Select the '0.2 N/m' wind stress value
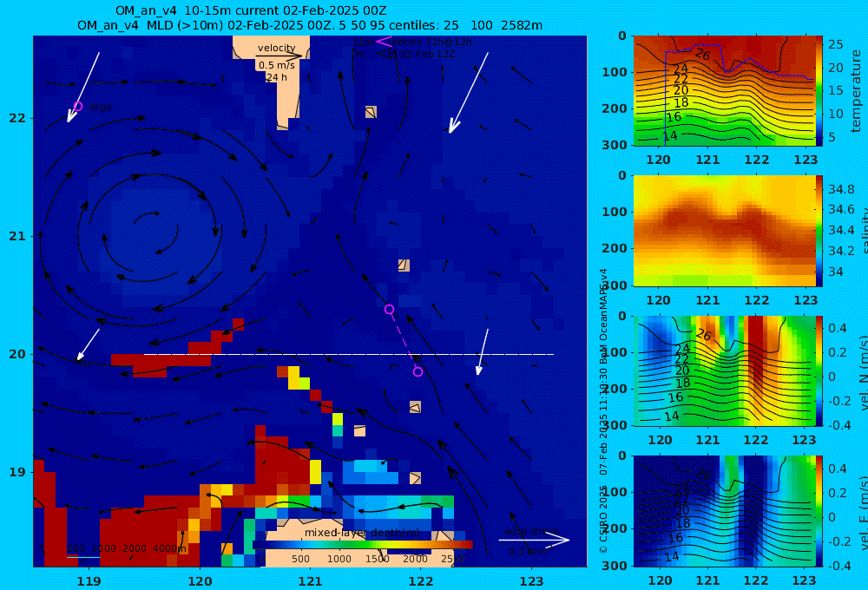This screenshot has width=868, height=590. [x=528, y=551]
